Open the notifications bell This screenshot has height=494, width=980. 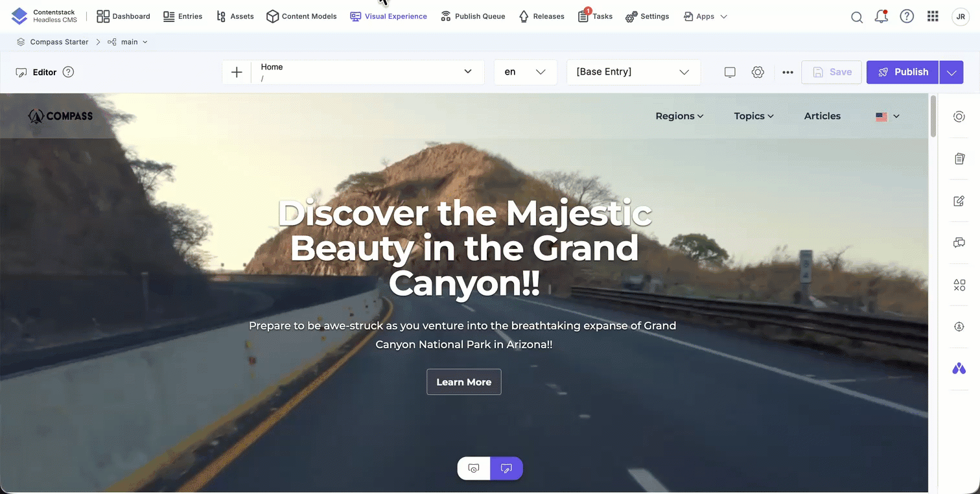881,17
